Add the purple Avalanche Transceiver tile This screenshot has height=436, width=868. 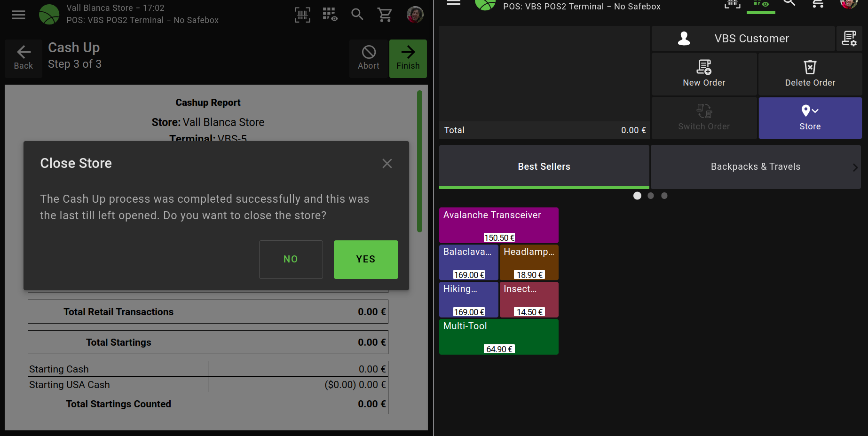[498, 225]
